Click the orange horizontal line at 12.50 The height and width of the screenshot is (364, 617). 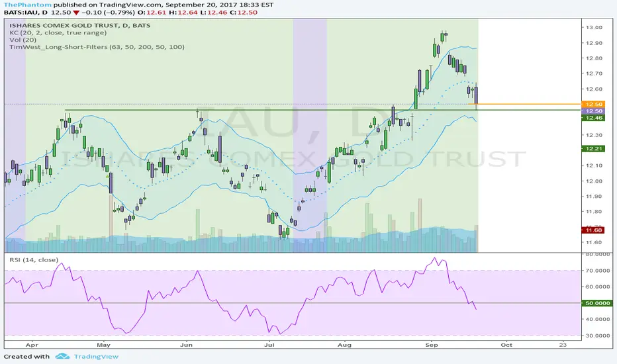pyautogui.click(x=524, y=104)
